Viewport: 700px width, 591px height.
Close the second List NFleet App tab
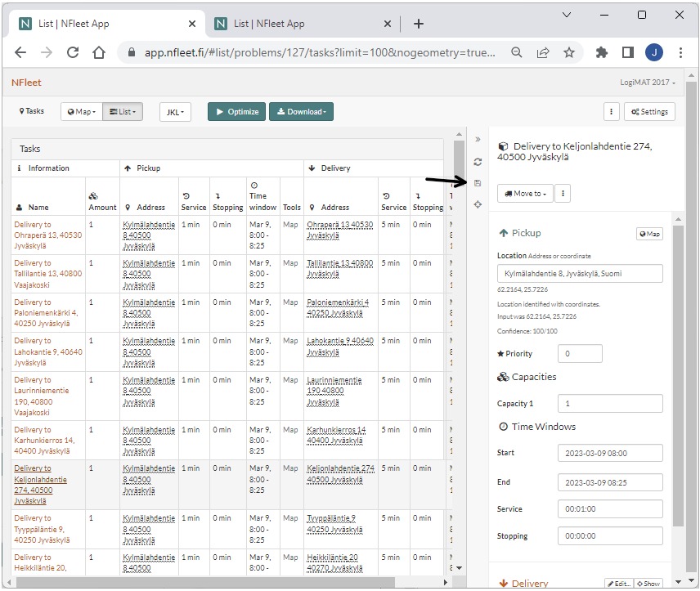tap(388, 24)
